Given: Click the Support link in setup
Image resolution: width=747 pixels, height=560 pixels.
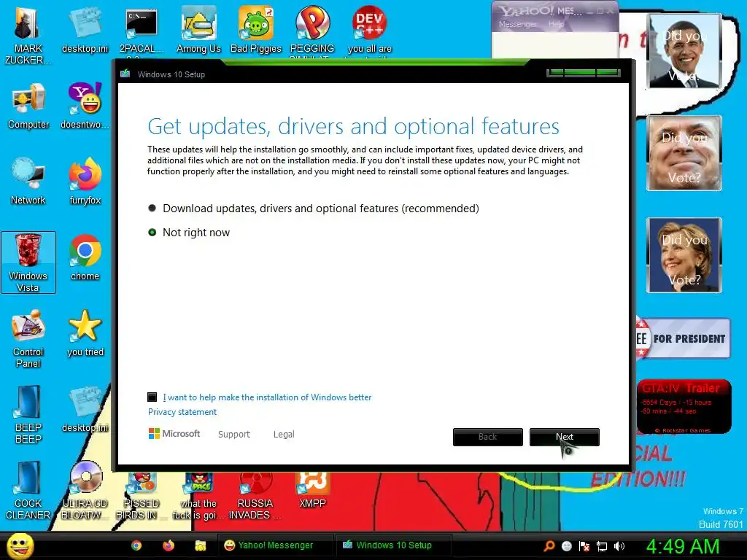Looking at the screenshot, I should 234,435.
